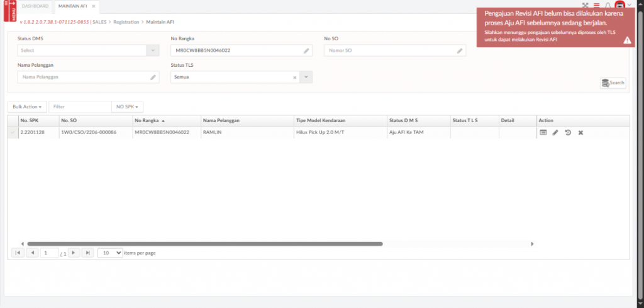Click the Registration breadcrumb link
The height and width of the screenshot is (308, 644).
(x=126, y=22)
